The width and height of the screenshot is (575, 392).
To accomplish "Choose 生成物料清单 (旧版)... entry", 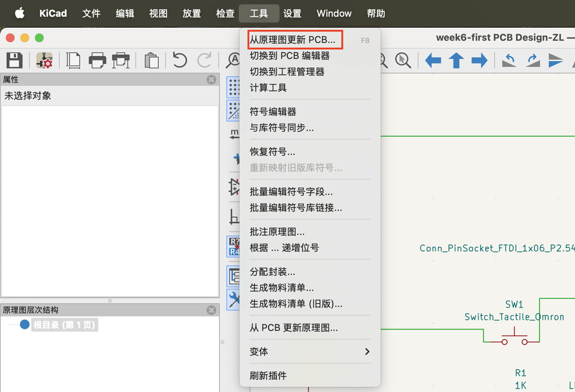I will (310, 304).
